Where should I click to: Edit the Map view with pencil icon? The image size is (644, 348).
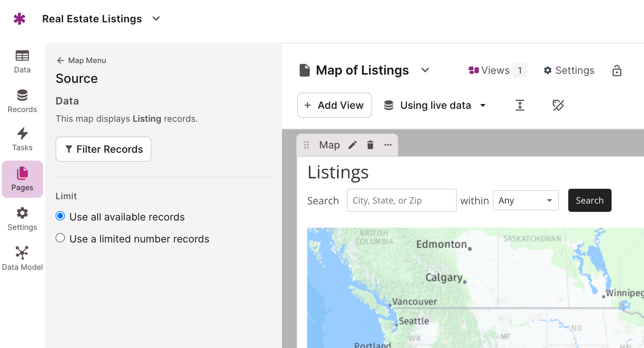tap(352, 145)
